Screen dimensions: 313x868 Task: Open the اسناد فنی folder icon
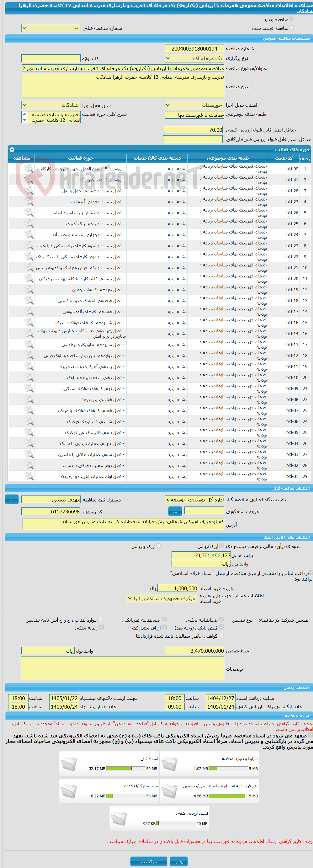(x=69, y=764)
